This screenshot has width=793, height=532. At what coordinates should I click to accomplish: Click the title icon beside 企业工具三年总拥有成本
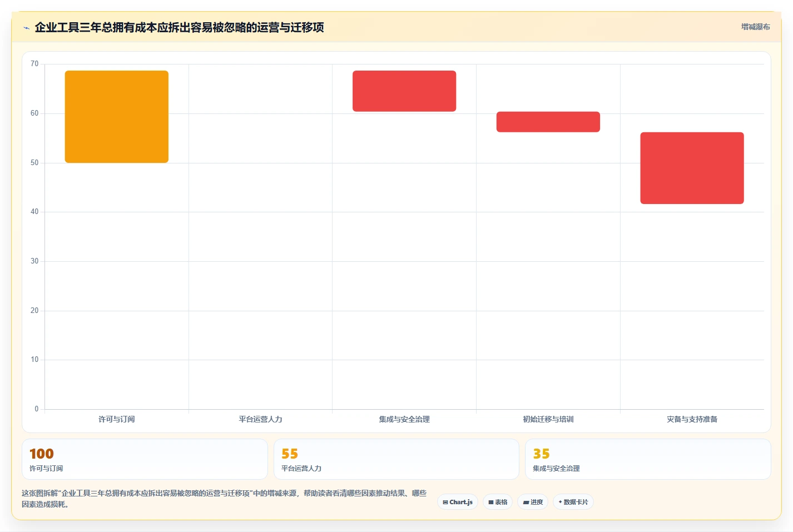pyautogui.click(x=26, y=28)
